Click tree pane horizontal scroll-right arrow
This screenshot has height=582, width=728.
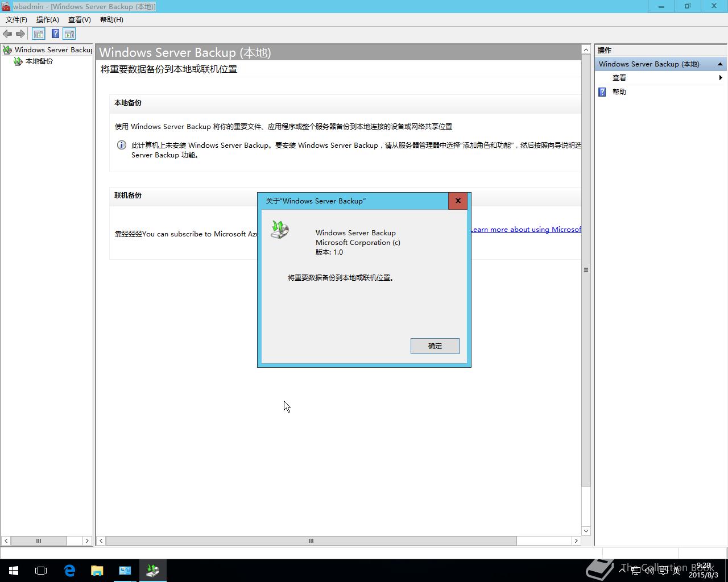(x=87, y=541)
